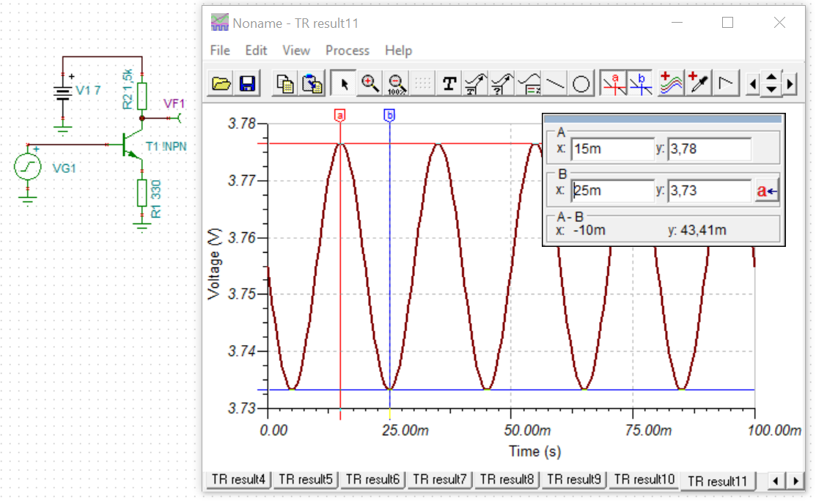Switch to the TR result7 tab
The image size is (816, 504).
440,479
